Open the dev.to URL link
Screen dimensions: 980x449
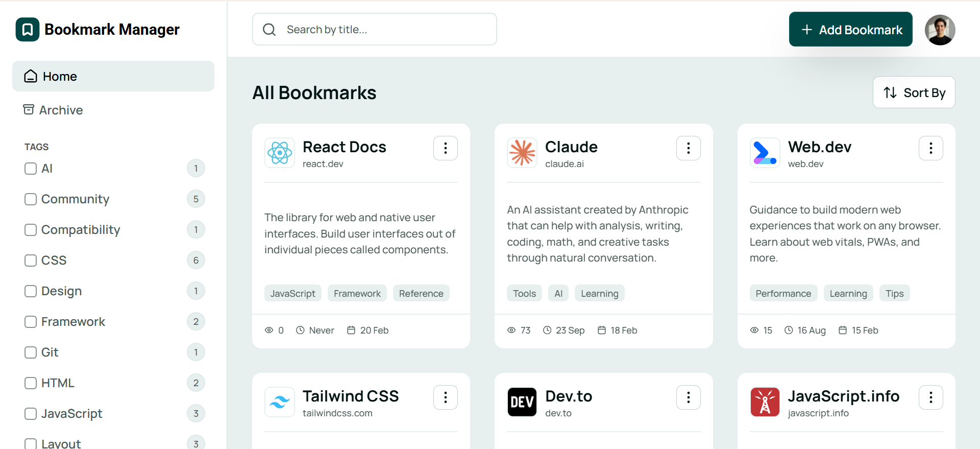(558, 413)
